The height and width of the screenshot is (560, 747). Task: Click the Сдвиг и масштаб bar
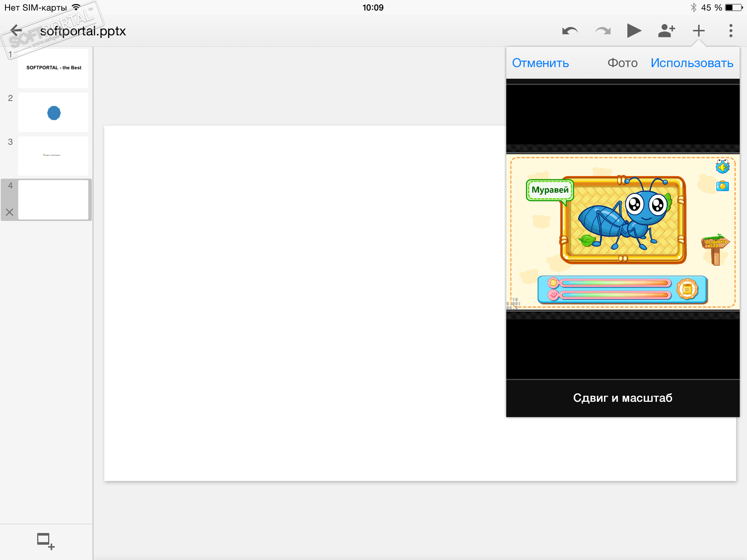click(x=623, y=398)
